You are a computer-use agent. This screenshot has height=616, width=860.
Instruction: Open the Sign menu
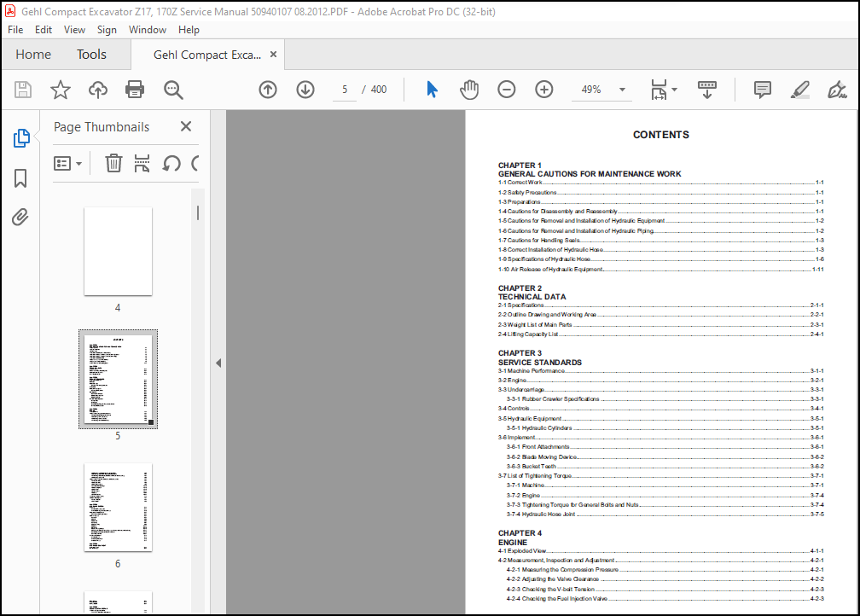click(107, 30)
